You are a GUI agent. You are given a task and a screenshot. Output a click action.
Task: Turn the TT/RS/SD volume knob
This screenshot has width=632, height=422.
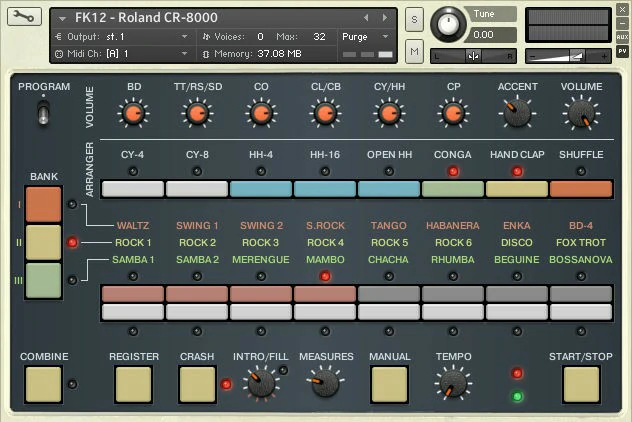tap(197, 114)
